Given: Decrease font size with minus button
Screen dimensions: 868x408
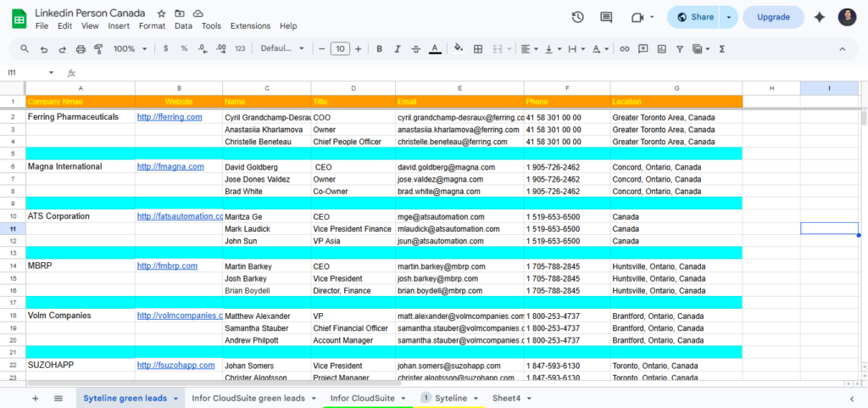Looking at the screenshot, I should point(321,48).
